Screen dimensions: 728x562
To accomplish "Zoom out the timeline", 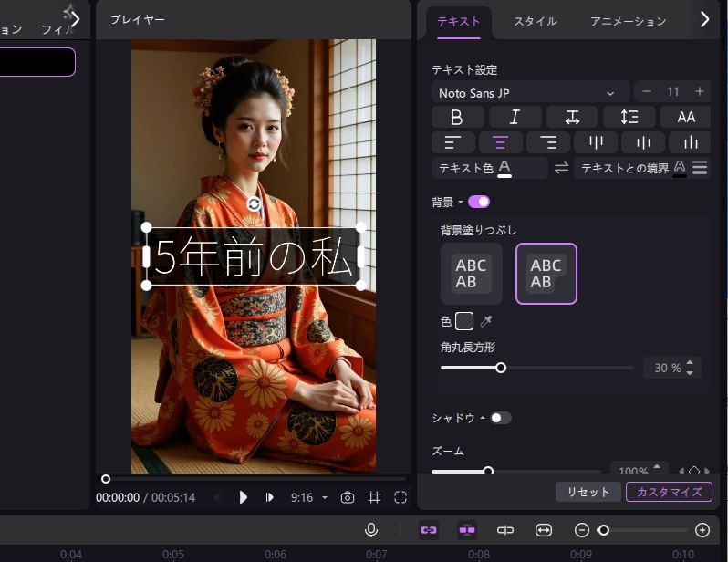I will click(x=581, y=530).
